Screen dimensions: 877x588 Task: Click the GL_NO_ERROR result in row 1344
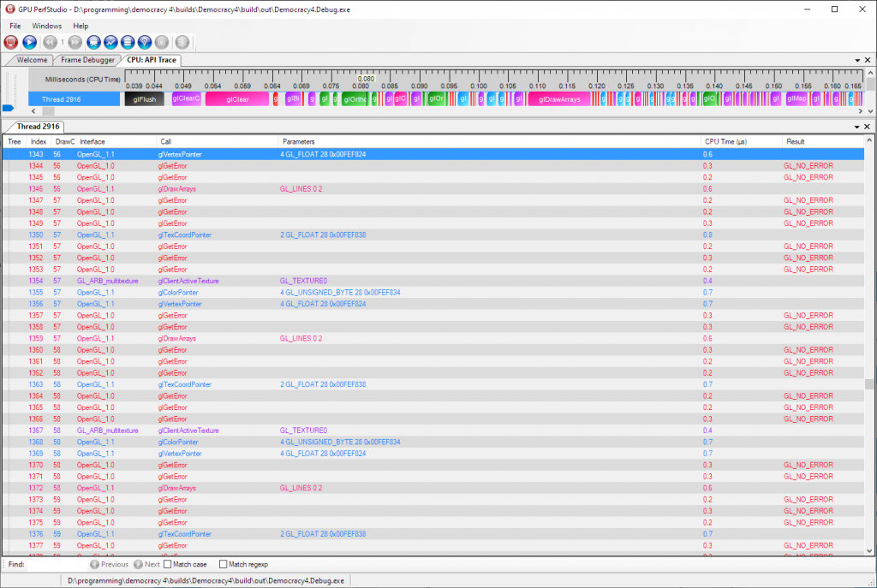pos(808,166)
